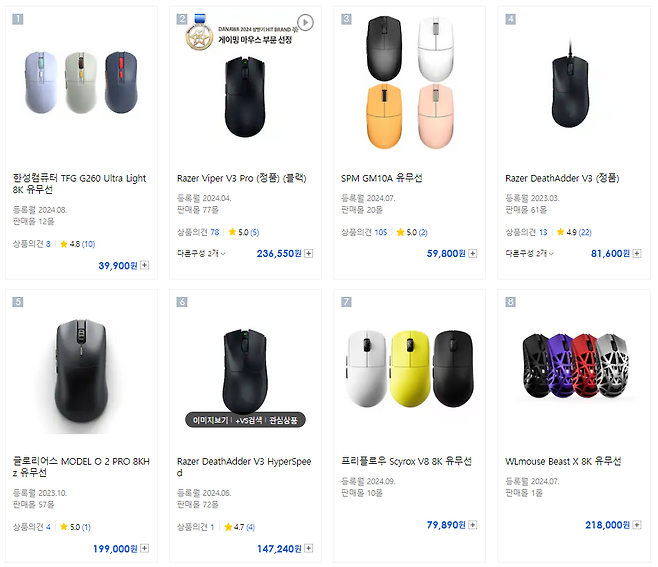Open the (22) ratings link for Razer DeathAdder V3

click(x=585, y=231)
